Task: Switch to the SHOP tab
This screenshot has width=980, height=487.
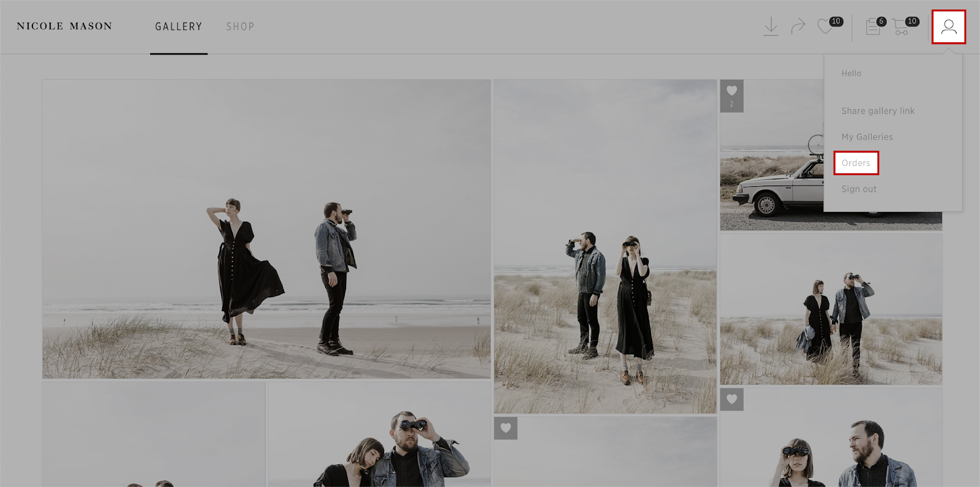Action: [240, 27]
